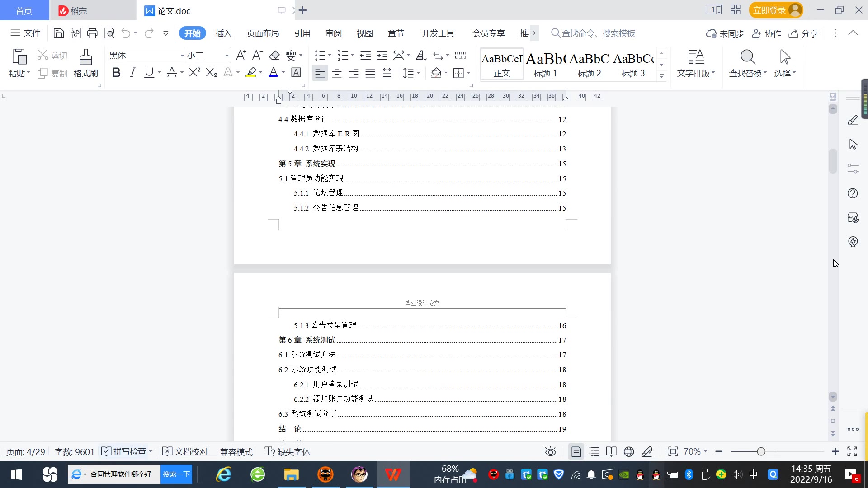
Task: Click the print icon in quick toolbar
Action: click(92, 33)
